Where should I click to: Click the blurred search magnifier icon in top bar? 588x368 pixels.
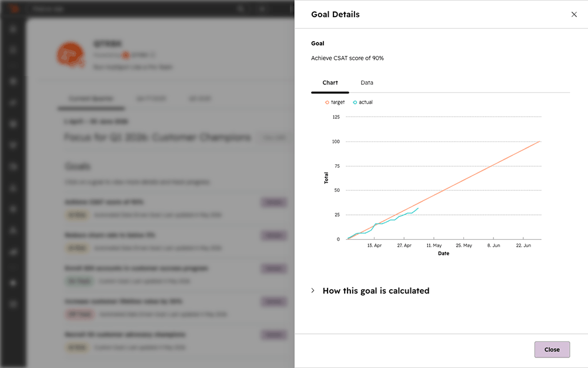pos(240,9)
